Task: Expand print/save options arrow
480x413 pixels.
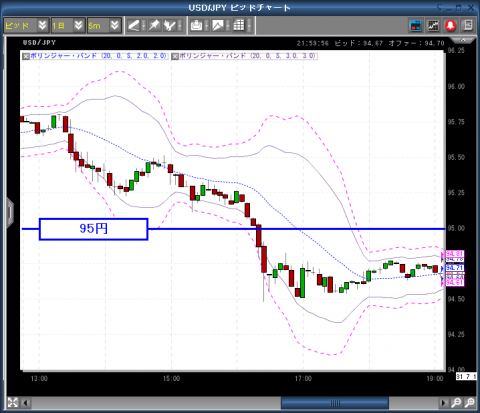Action: (x=206, y=25)
